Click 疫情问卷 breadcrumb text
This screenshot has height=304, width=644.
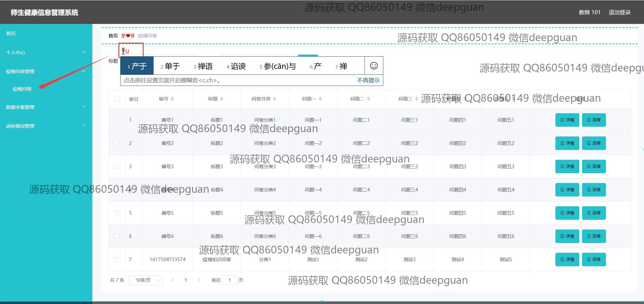click(148, 36)
